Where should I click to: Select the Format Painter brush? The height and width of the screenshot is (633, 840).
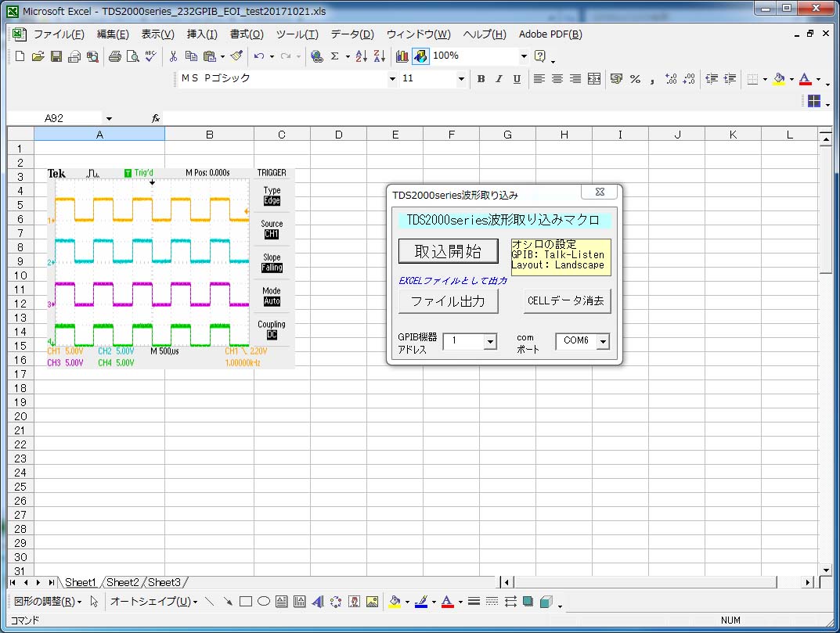[236, 56]
